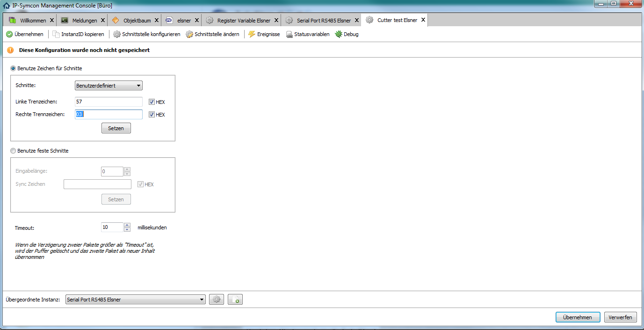Open the Debug view with the bug icon
The image size is (644, 330).
[347, 34]
